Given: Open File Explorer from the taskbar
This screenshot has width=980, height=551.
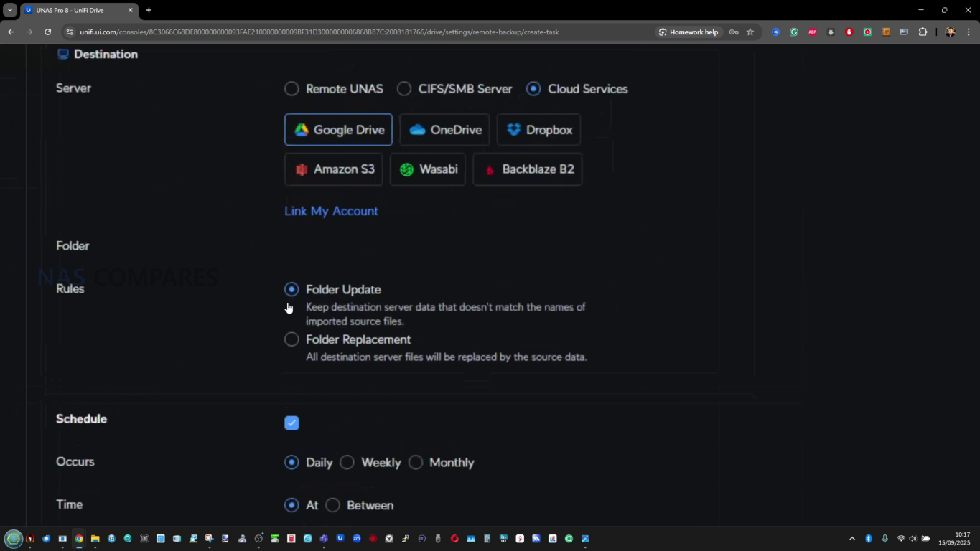Looking at the screenshot, I should point(95,539).
